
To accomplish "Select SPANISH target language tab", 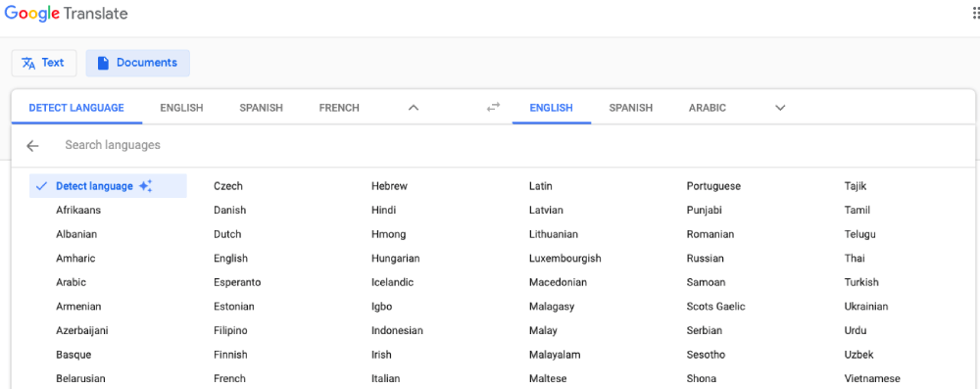I will point(630,108).
